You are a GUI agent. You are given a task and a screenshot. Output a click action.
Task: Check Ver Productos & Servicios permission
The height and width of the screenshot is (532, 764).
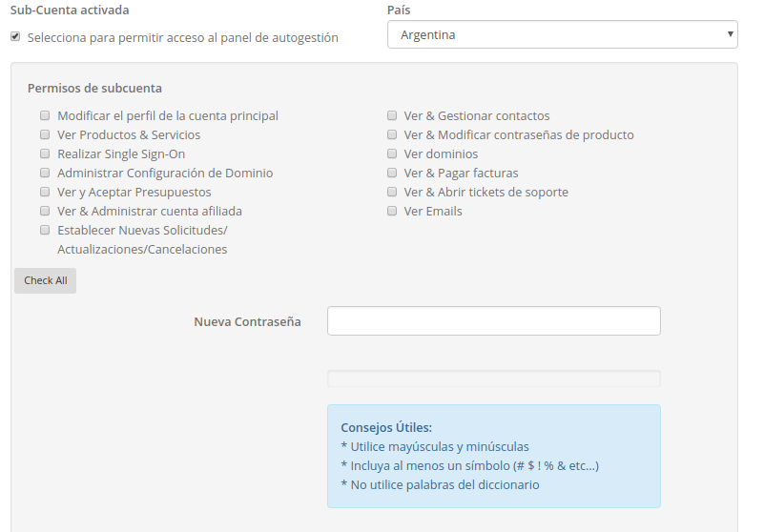[45, 134]
